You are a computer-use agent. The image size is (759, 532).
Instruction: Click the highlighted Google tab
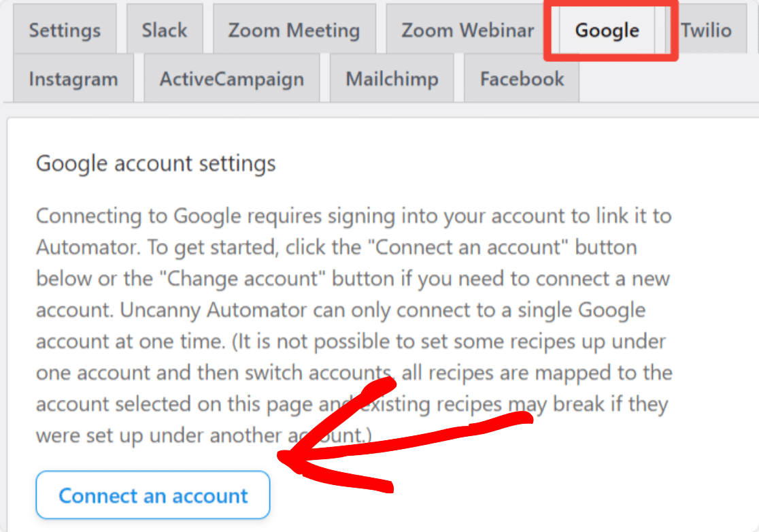(607, 30)
